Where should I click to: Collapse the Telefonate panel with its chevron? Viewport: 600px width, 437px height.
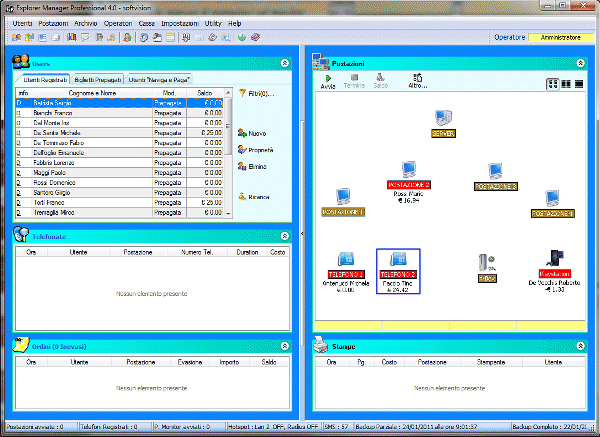click(x=285, y=236)
